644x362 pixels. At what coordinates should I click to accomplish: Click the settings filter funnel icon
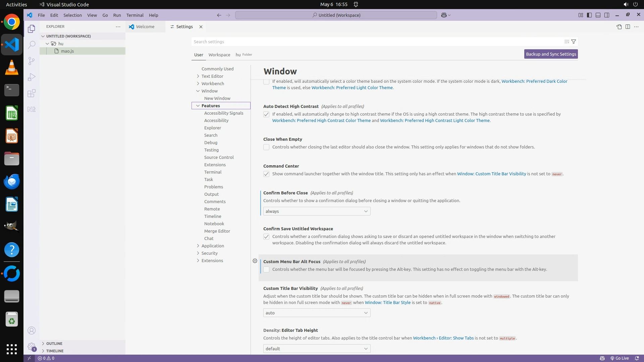click(x=574, y=42)
